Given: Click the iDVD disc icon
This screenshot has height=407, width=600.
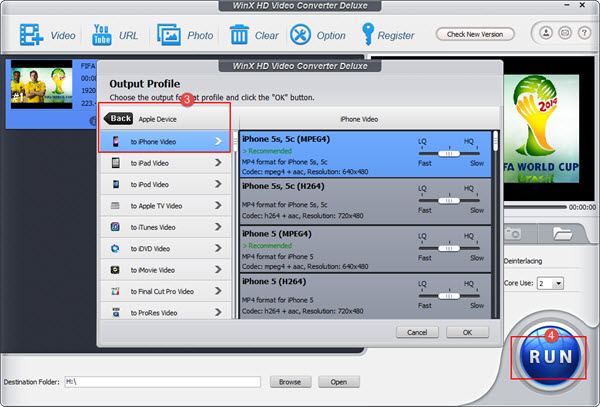Looking at the screenshot, I should point(115,248).
